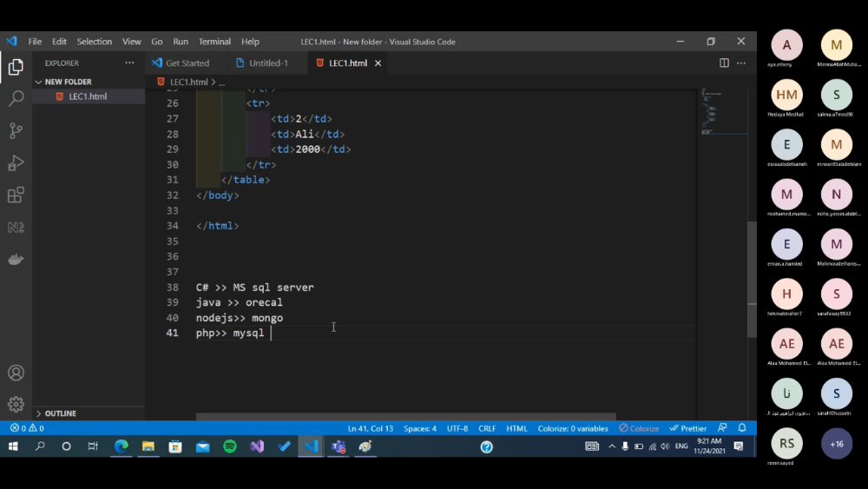This screenshot has width=868, height=489.
Task: Click LEC1.html in the breadcrumb
Action: [188, 82]
